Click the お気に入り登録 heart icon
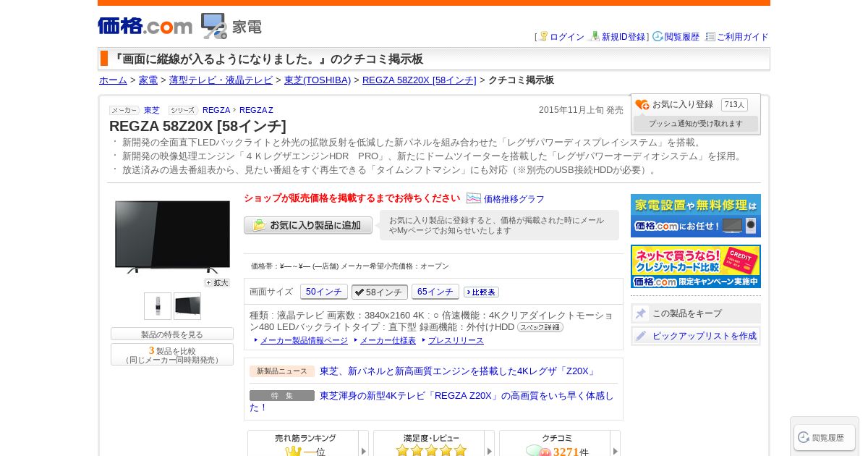Image resolution: width=868 pixels, height=456 pixels. click(x=642, y=105)
